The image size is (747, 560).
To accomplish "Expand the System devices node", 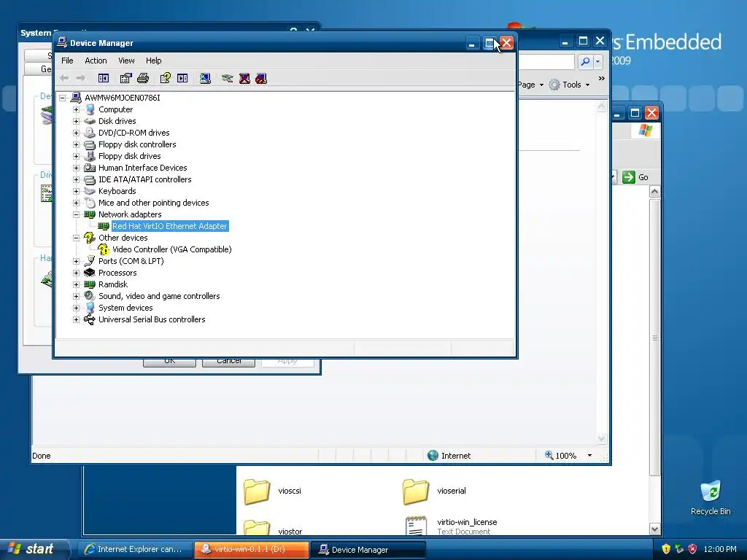I will 76,308.
